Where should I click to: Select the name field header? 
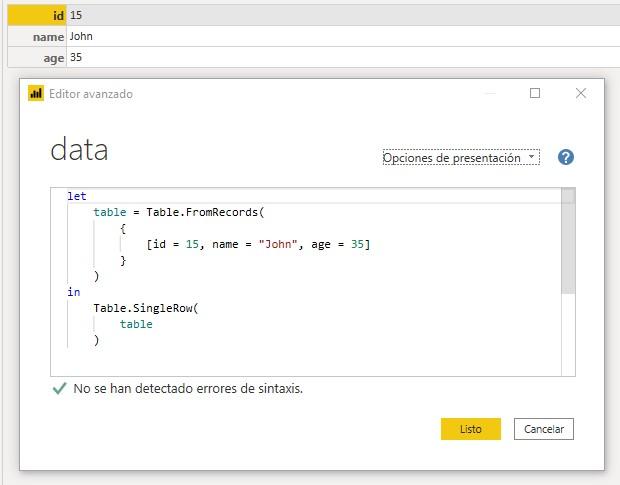[37, 37]
